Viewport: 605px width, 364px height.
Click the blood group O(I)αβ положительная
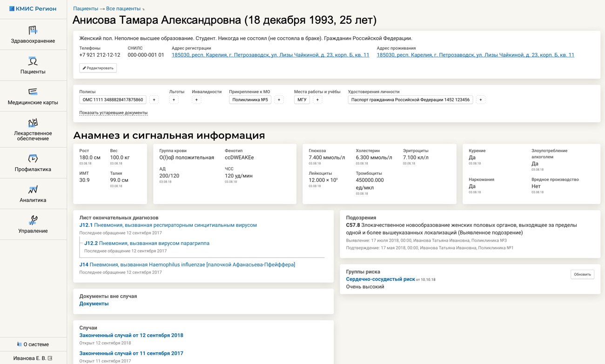point(187,158)
